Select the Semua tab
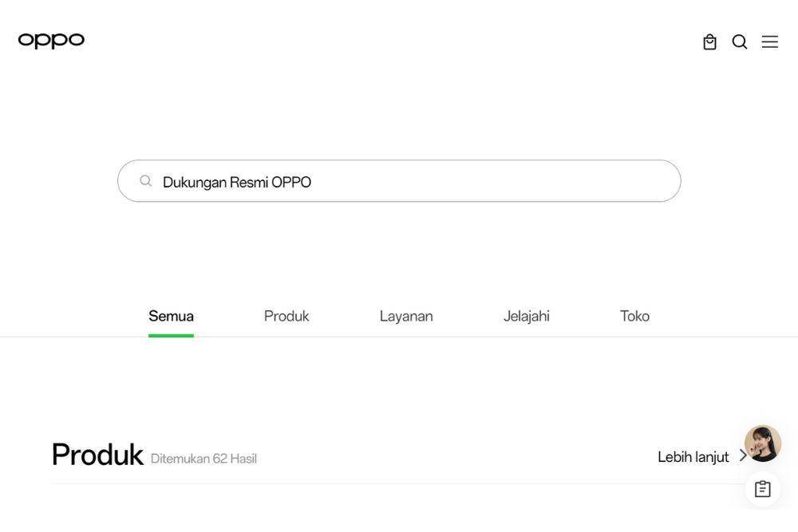The height and width of the screenshot is (532, 798). [171, 316]
